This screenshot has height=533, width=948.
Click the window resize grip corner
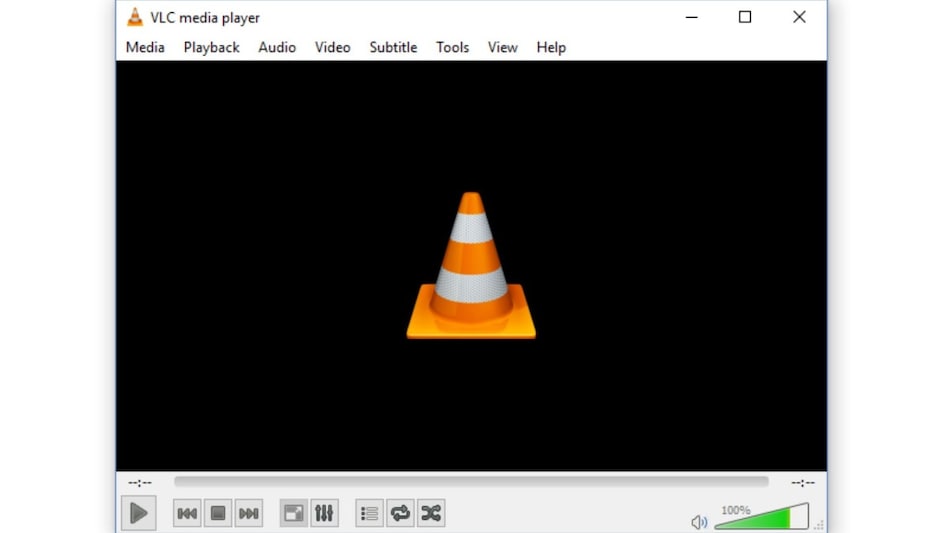819,525
